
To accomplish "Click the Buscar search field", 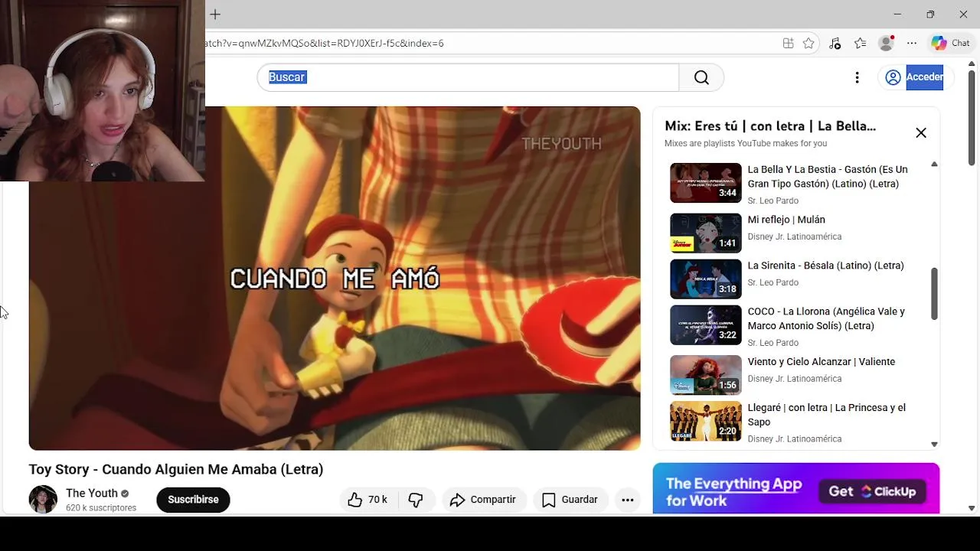I will tap(468, 77).
